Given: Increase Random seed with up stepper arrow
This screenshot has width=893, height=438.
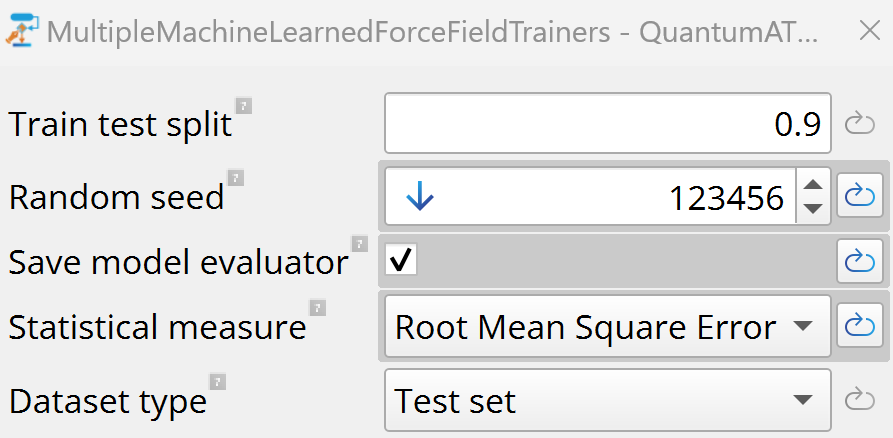Looking at the screenshot, I should pyautogui.click(x=813, y=186).
